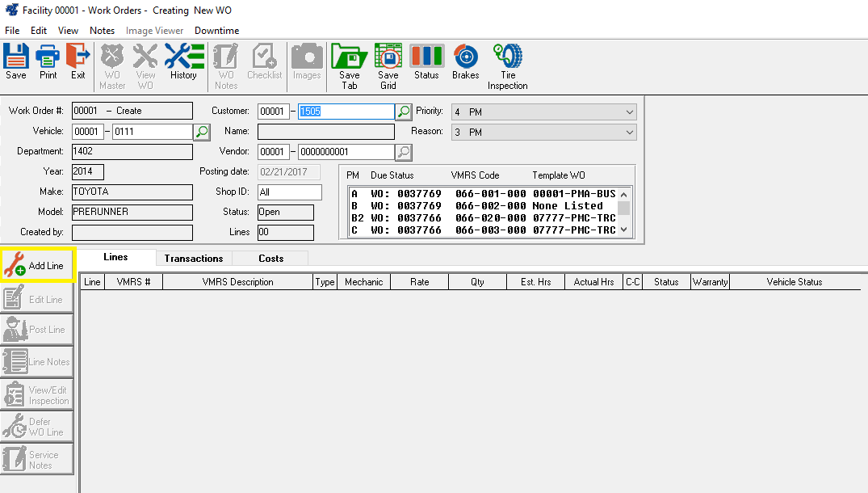Click the Save Tab icon

click(349, 65)
